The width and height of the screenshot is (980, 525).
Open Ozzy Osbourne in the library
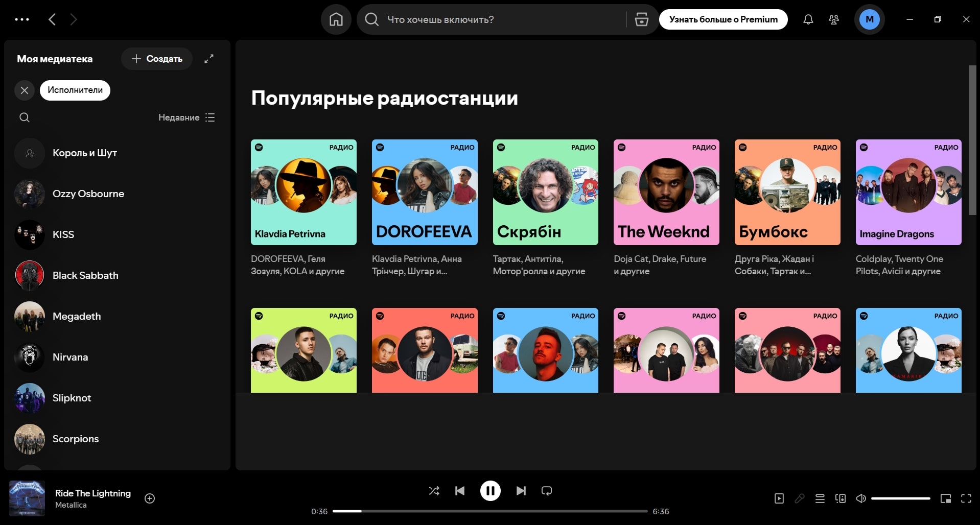click(118, 194)
